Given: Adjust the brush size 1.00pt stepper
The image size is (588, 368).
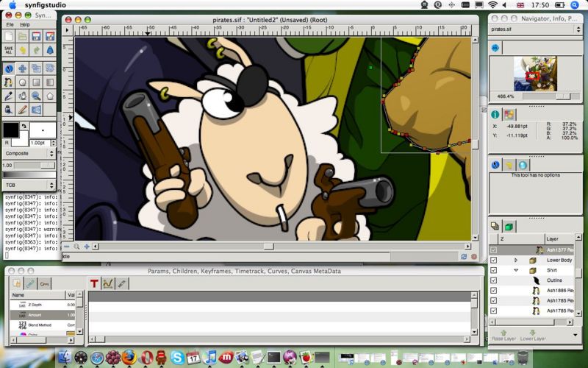Looking at the screenshot, I should point(53,143).
